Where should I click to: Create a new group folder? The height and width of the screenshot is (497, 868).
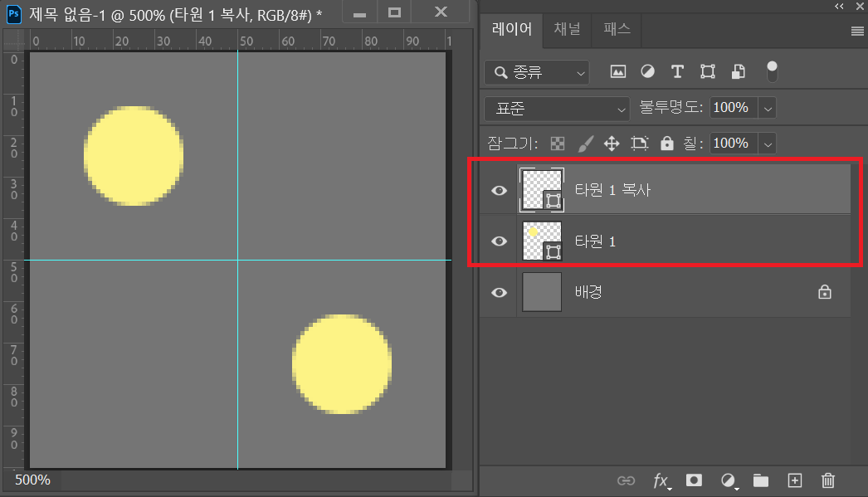tap(761, 480)
